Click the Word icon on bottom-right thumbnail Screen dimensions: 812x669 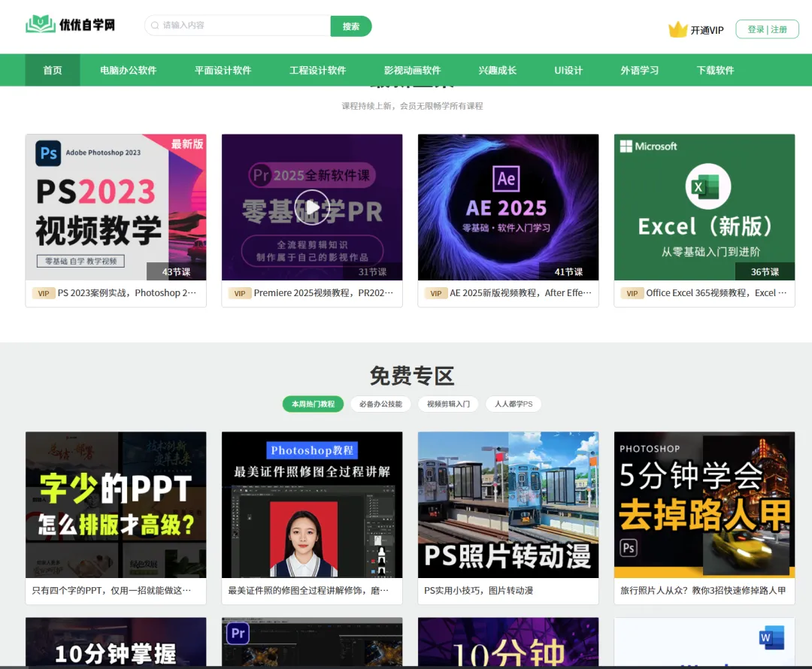[x=771, y=637]
